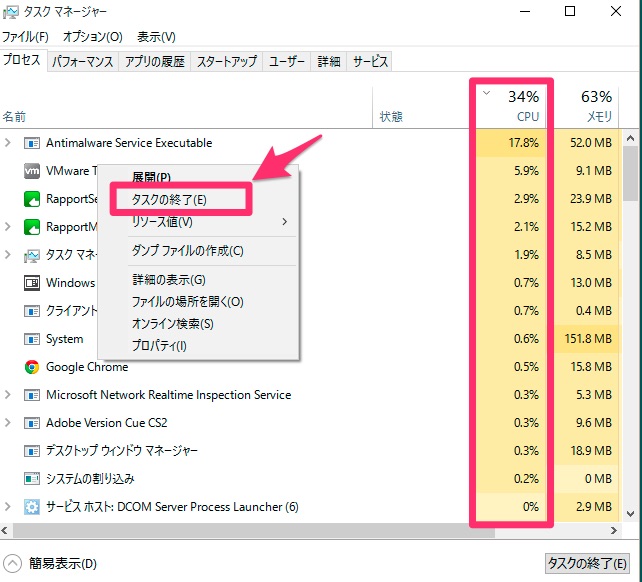The width and height of the screenshot is (642, 582).
Task: Choose タスクの終了(E) in the context menu
Action: tap(169, 199)
